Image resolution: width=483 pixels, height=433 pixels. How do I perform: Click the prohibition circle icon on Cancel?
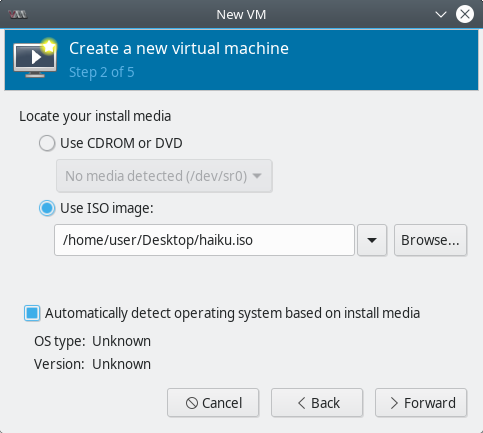coord(192,403)
